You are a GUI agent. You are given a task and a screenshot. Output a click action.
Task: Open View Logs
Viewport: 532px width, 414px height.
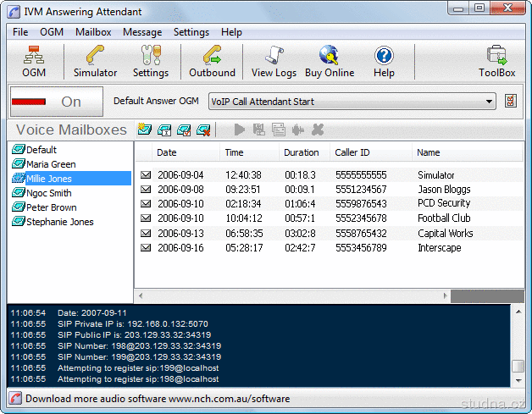pyautogui.click(x=274, y=62)
